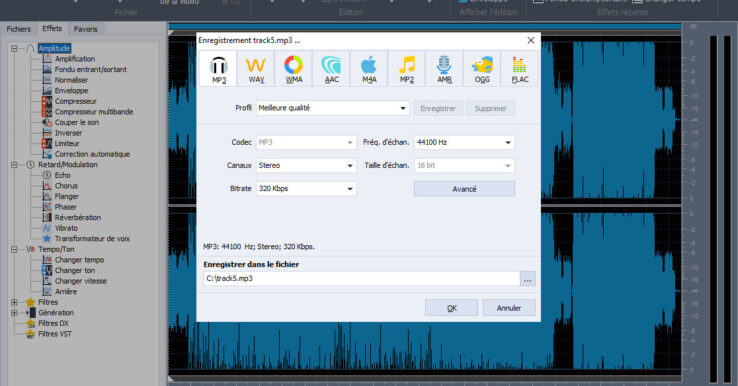Select Changer vitesse in the tree
This screenshot has width=738, height=386.
(80, 281)
